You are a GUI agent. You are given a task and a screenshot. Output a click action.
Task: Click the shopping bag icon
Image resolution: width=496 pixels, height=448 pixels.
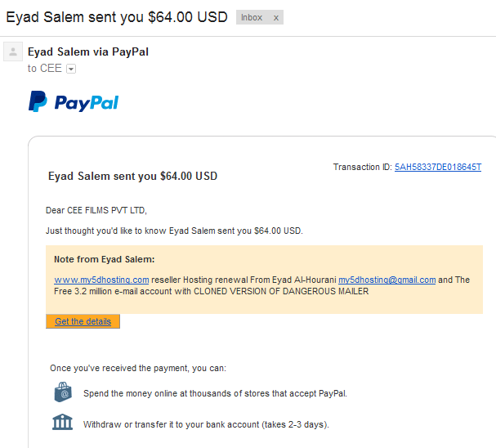(x=63, y=392)
